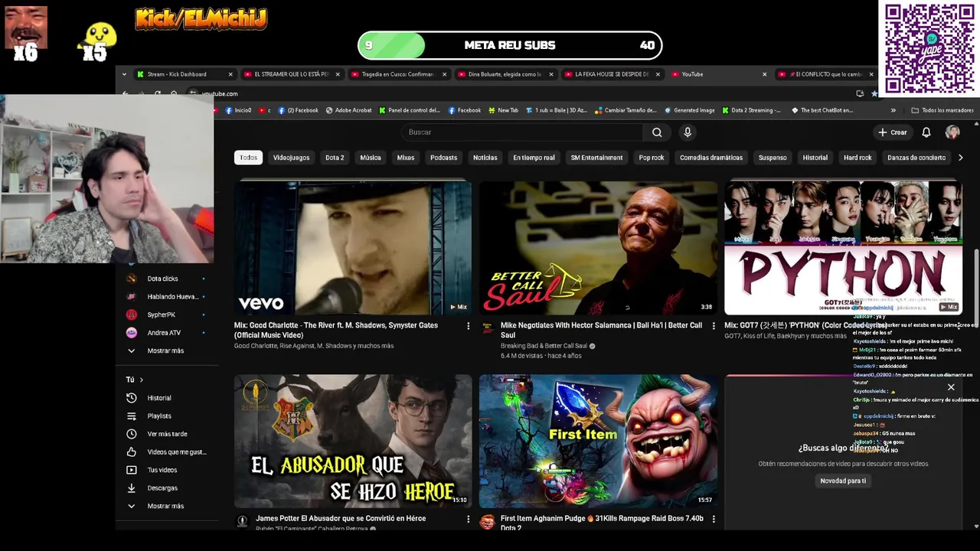Show more category chips with right arrow

point(960,158)
